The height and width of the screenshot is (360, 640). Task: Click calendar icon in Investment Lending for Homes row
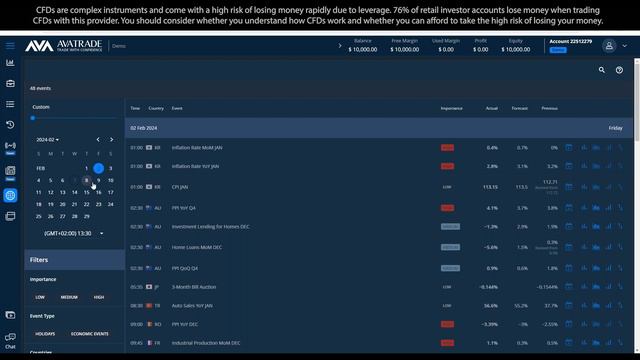pyautogui.click(x=569, y=227)
